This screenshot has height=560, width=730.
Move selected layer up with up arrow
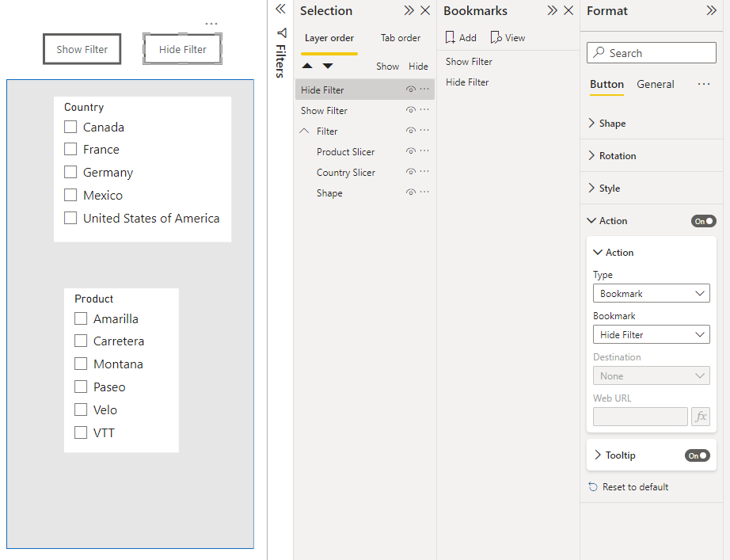[x=307, y=66]
